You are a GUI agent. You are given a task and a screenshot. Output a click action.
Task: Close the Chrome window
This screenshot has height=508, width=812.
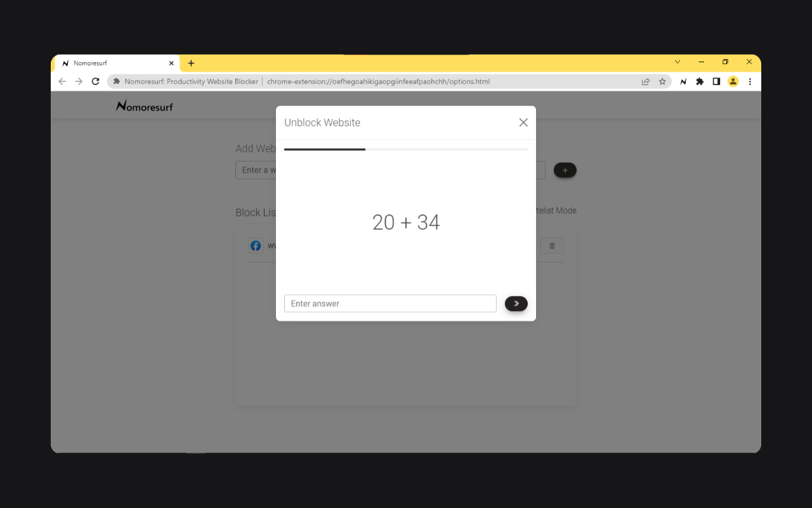tap(749, 62)
